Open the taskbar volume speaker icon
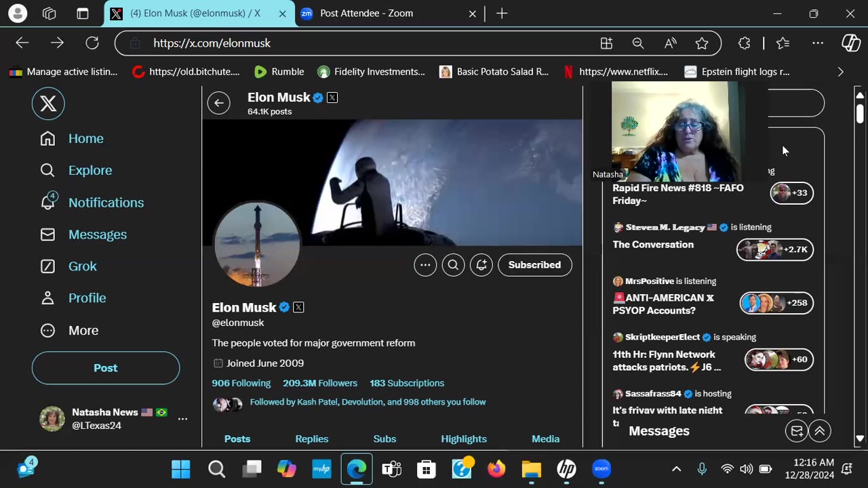Screen dimensions: 868x488 pos(747,469)
